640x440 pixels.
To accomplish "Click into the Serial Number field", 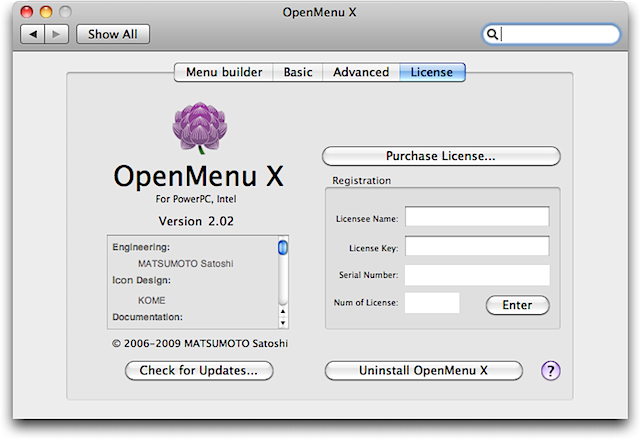I will point(477,275).
